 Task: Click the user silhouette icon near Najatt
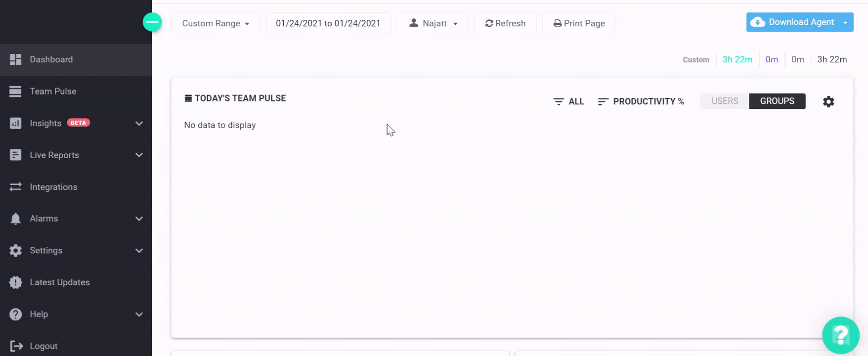tap(414, 23)
